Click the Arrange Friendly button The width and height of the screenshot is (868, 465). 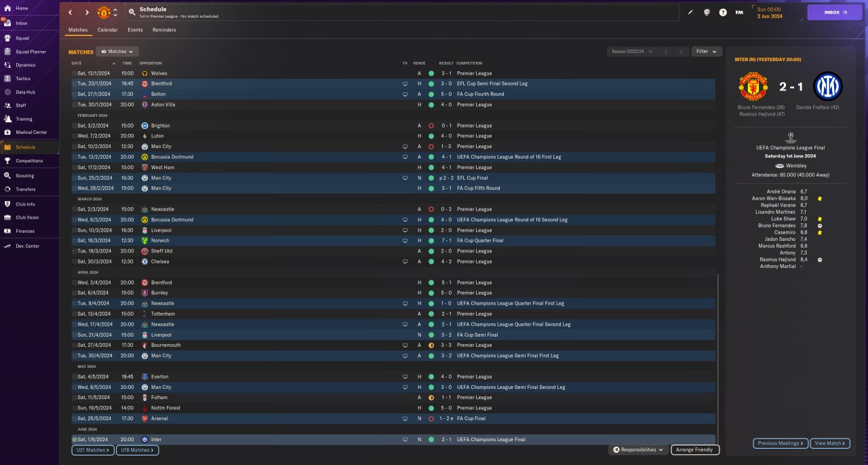click(695, 449)
